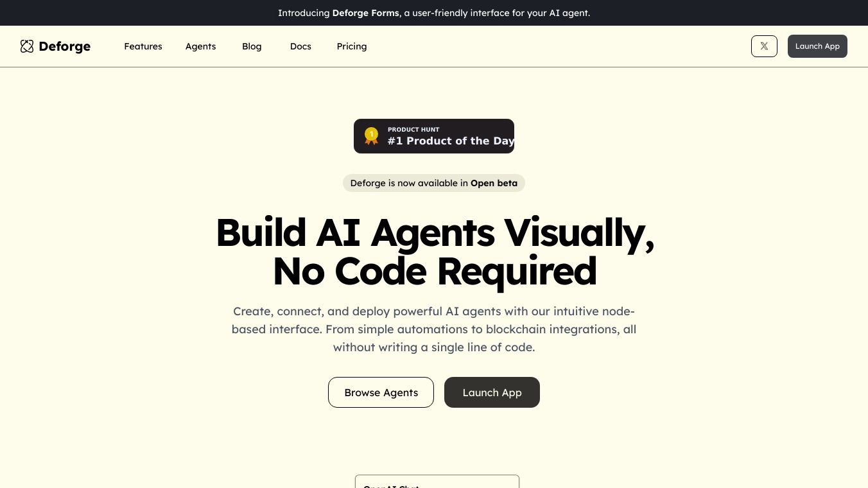Click the Deforge brand name
Viewport: 868px width, 488px height.
click(64, 46)
